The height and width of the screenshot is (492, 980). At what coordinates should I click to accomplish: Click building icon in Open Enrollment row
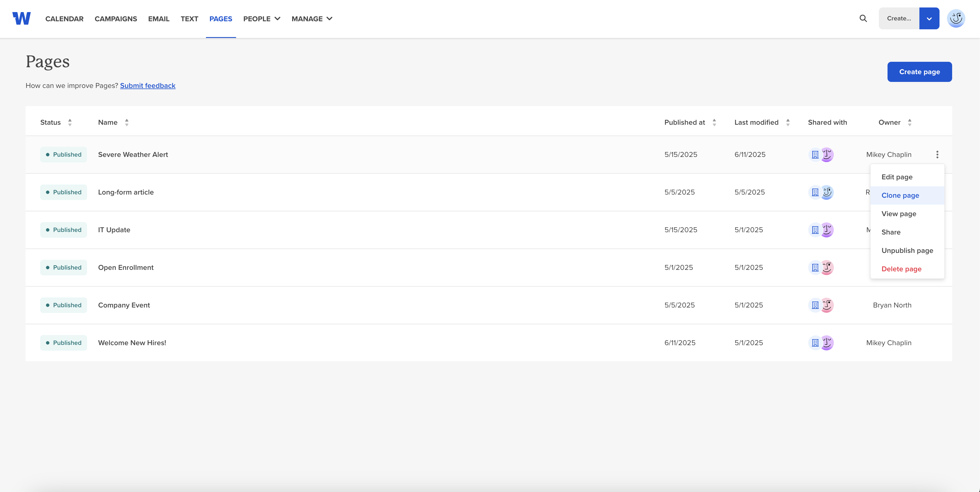(815, 268)
